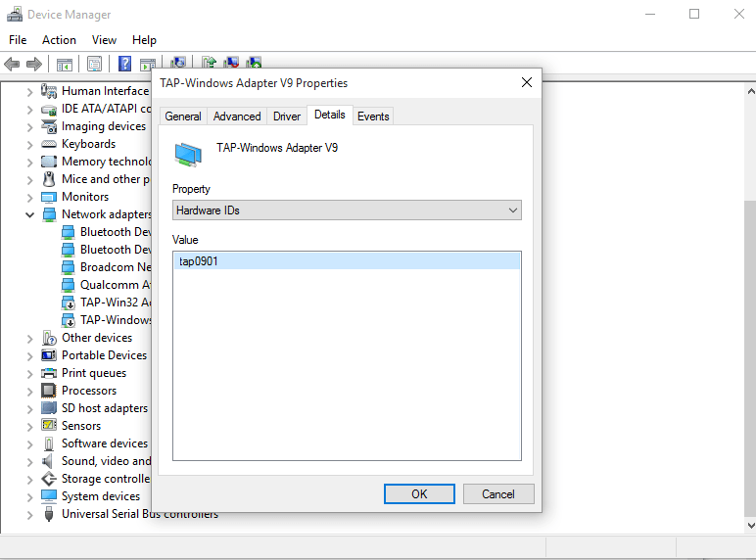This screenshot has height=560, width=756.
Task: Select the Monitors icon in the device tree
Action: coord(49,197)
